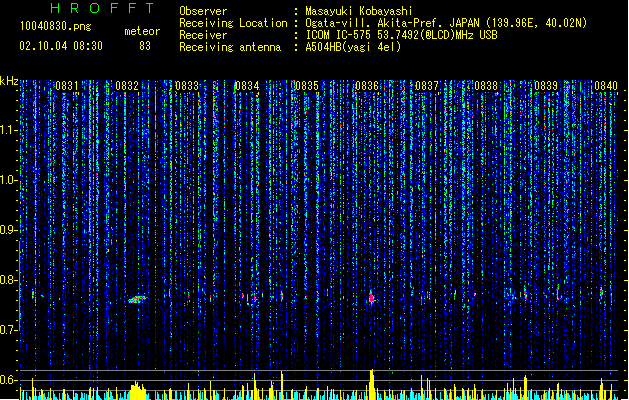Click the Receiving Location label
Screen dimensions: 629x400
[233, 23]
